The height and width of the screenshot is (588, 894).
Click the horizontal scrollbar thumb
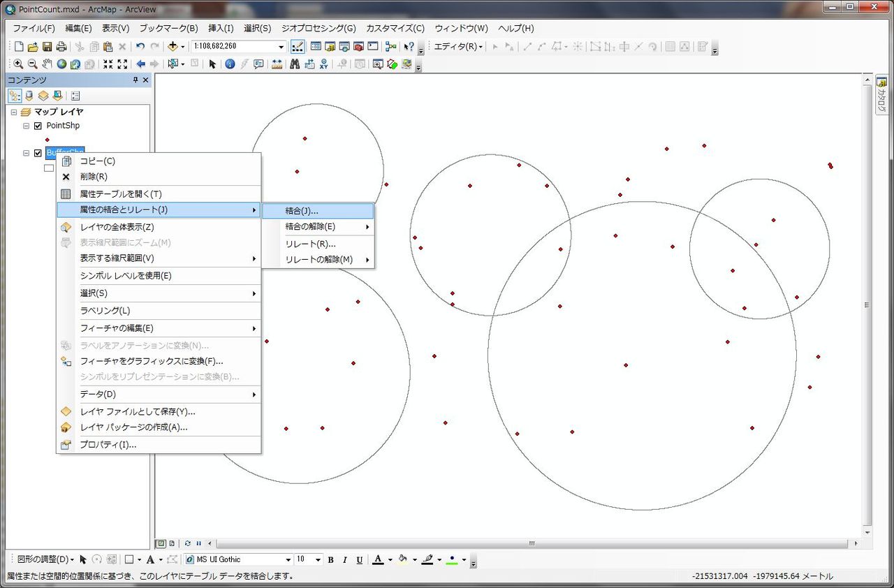(531, 543)
